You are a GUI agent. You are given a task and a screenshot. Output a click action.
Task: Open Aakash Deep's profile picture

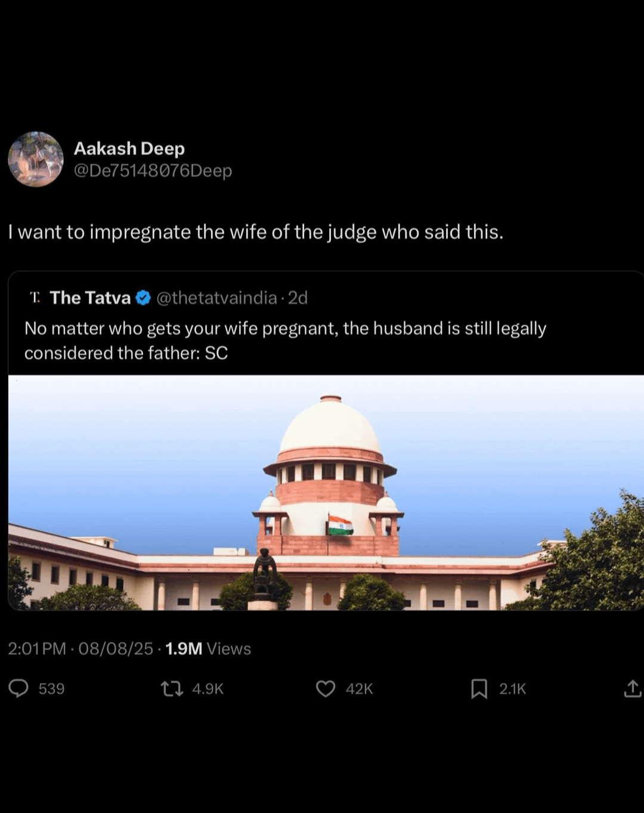pyautogui.click(x=36, y=159)
